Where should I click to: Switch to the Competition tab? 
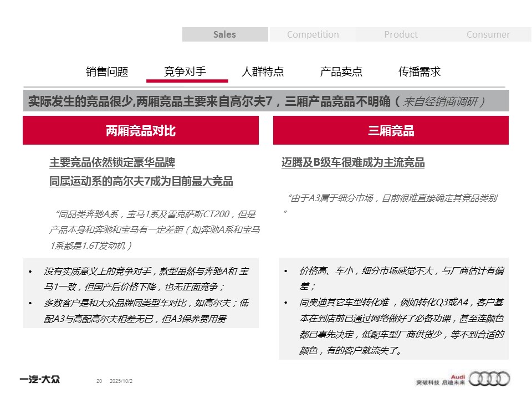click(x=313, y=34)
